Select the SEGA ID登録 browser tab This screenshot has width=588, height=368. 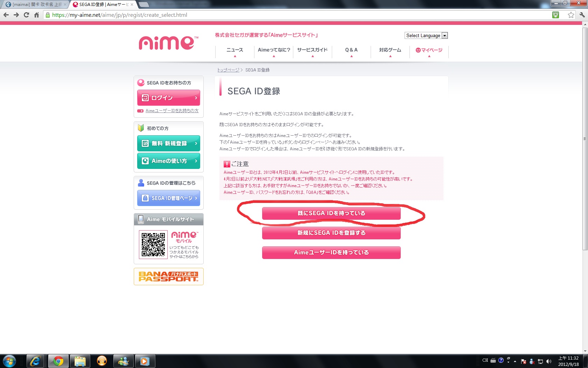[103, 5]
